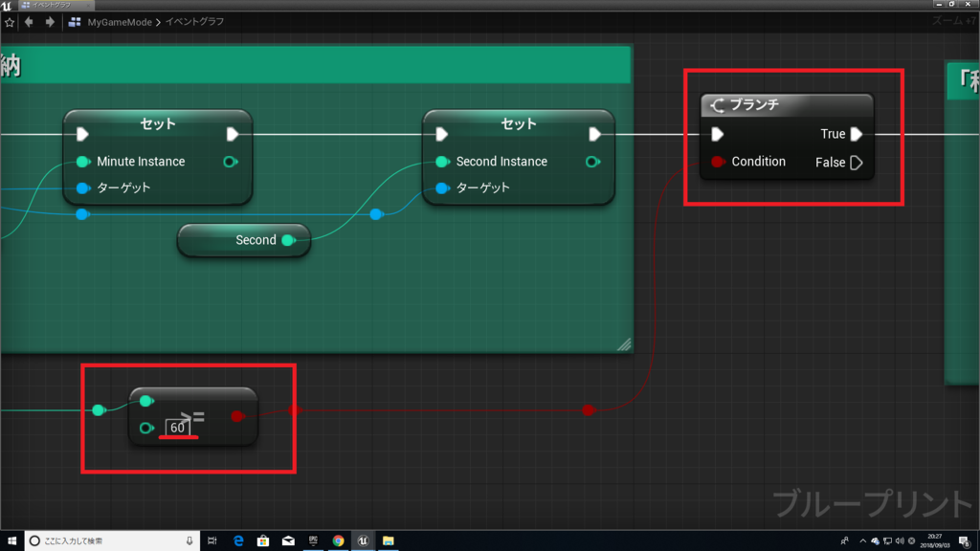Image resolution: width=980 pixels, height=551 pixels.
Task: Click the False execution pin on ブランチ node
Action: pyautogui.click(x=856, y=162)
